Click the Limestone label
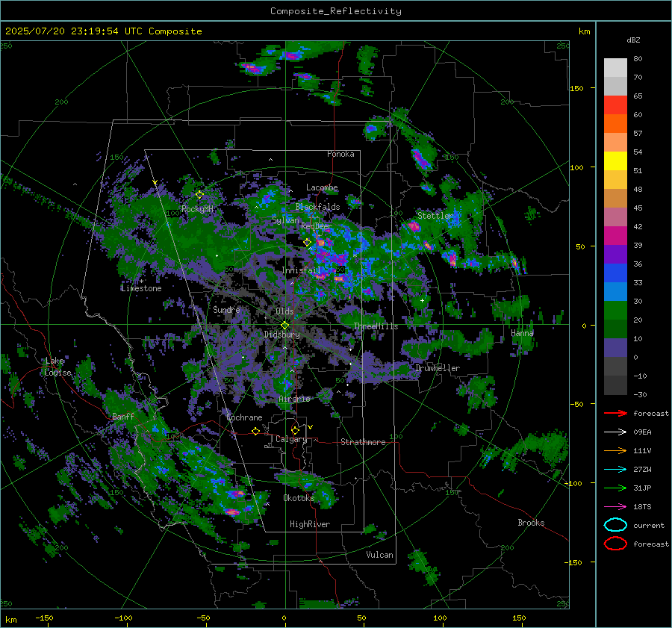The height and width of the screenshot is (628, 672). (x=141, y=288)
